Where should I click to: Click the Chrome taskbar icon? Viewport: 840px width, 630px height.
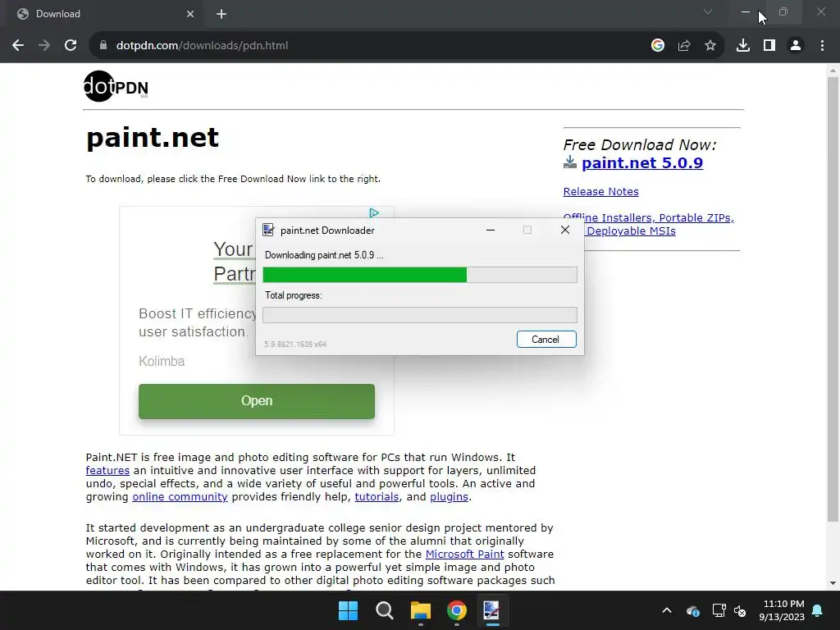tap(456, 610)
